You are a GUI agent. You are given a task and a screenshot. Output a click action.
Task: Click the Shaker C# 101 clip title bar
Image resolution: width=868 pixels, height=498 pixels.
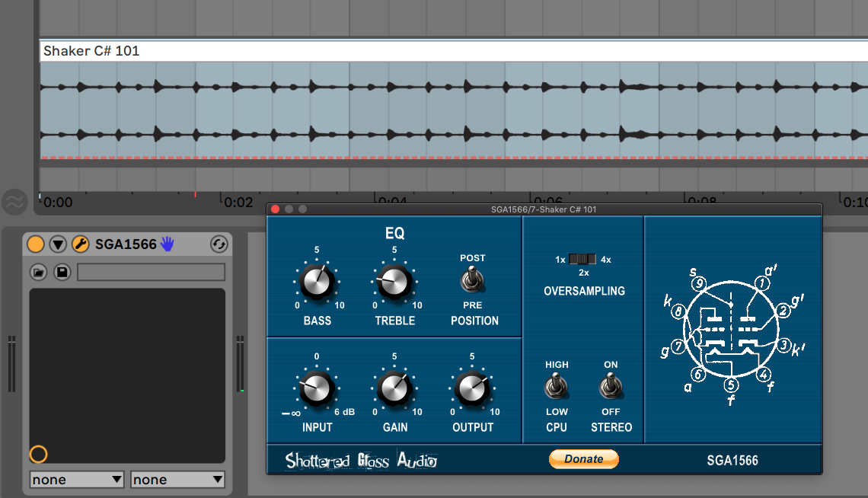tap(454, 51)
